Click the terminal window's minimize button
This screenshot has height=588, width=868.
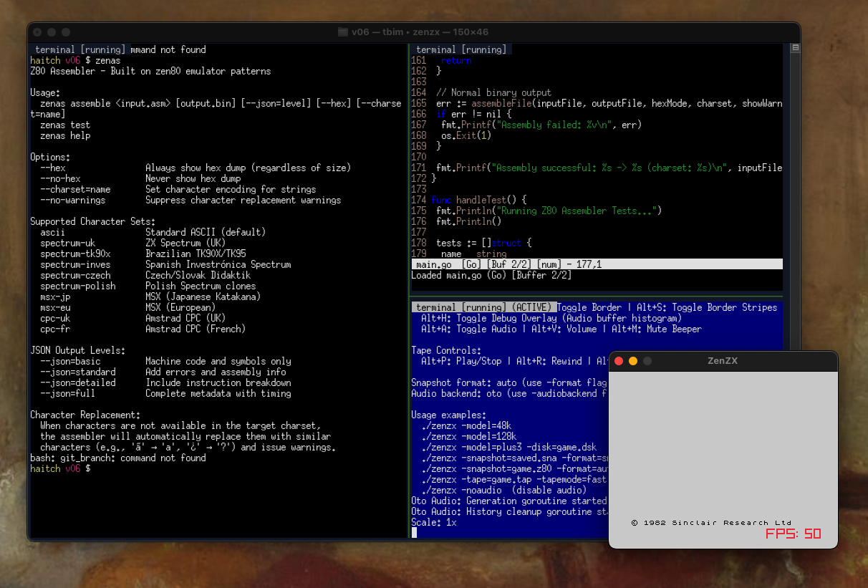pyautogui.click(x=52, y=32)
